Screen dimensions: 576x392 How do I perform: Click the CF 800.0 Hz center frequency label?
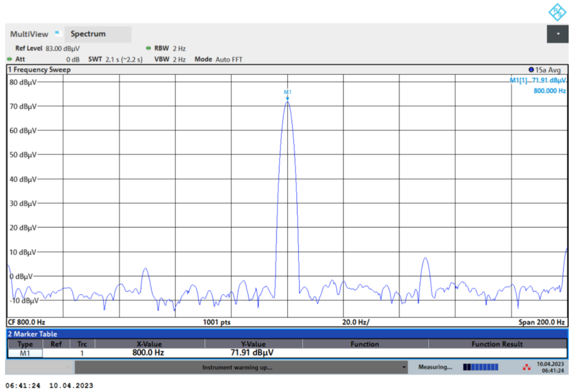coord(27,322)
